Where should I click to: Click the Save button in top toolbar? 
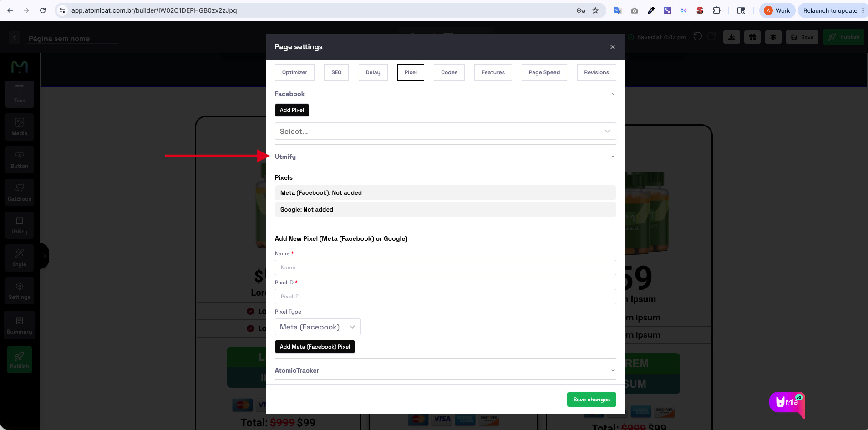[802, 37]
